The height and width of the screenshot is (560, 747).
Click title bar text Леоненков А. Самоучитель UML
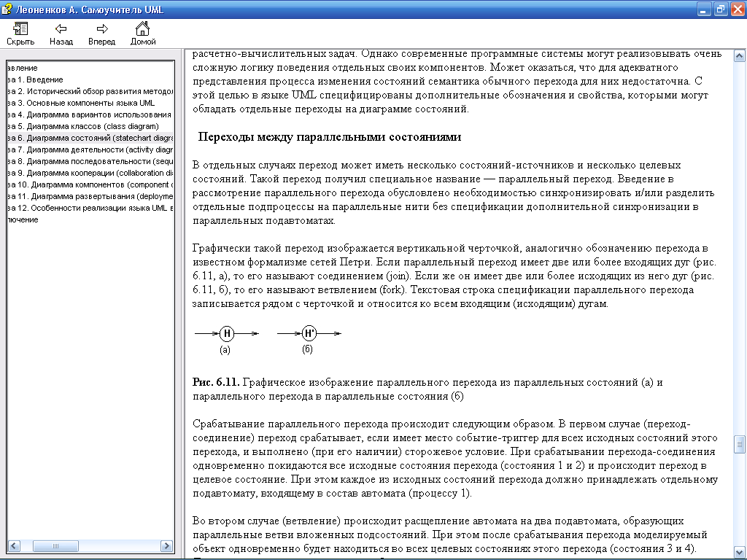(x=90, y=9)
